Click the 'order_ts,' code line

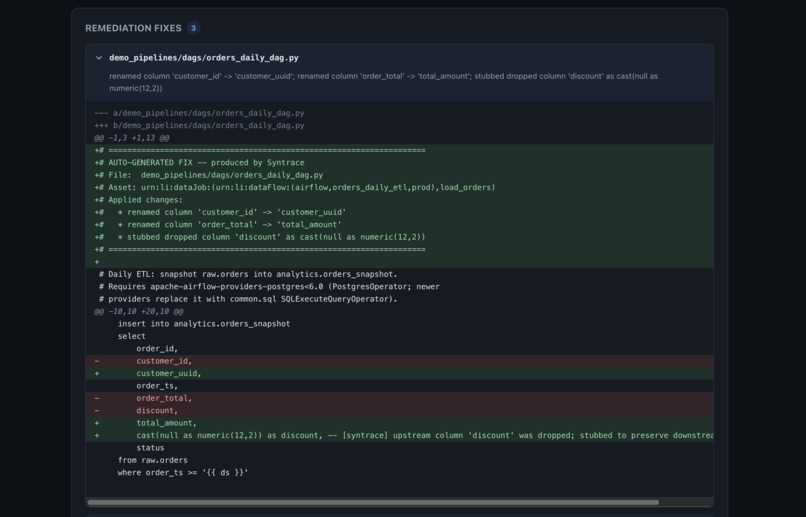157,385
